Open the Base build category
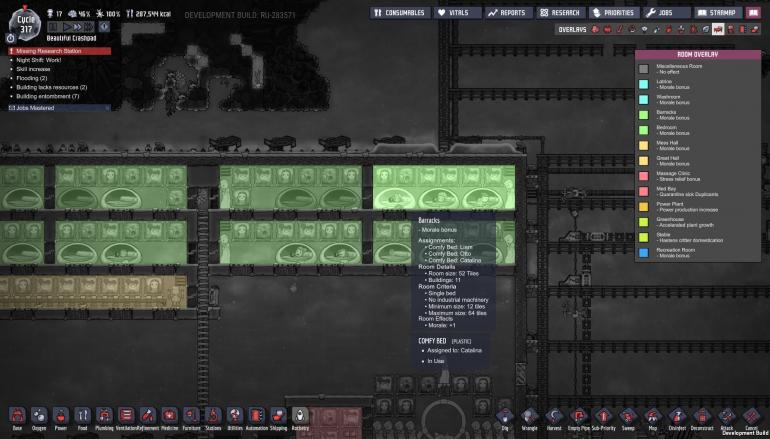The height and width of the screenshot is (439, 770). 17,416
